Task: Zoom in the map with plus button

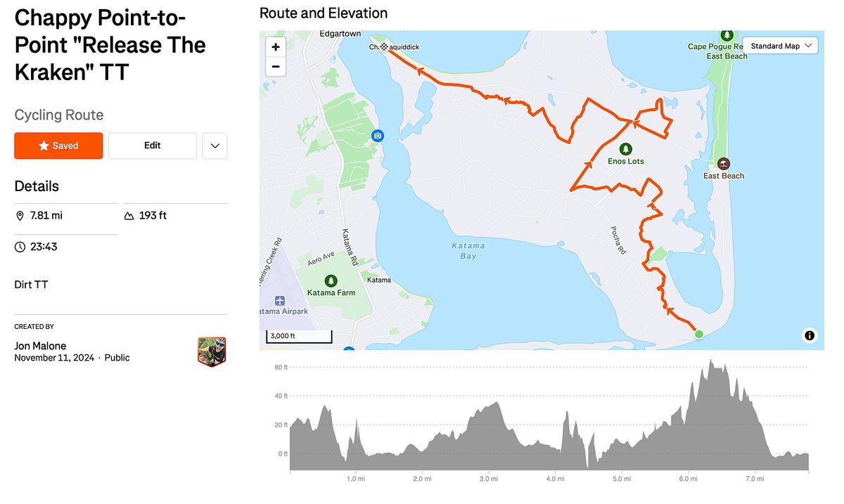Action: [x=276, y=47]
